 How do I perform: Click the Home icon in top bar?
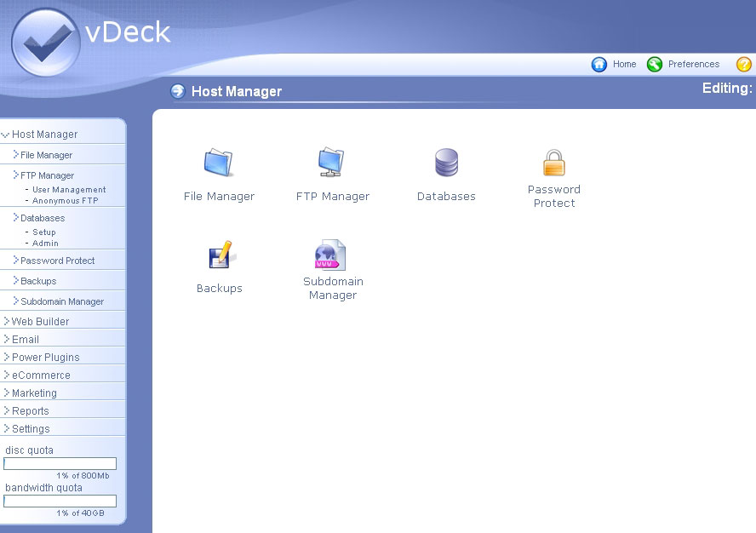pos(599,65)
